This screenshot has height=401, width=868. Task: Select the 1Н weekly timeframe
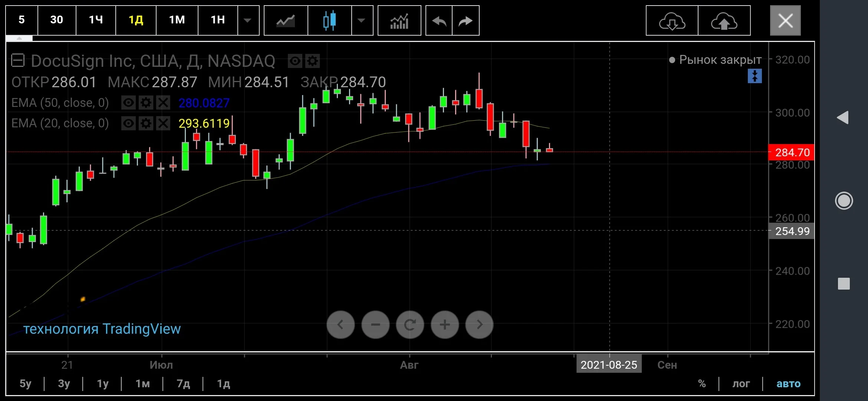(x=218, y=20)
